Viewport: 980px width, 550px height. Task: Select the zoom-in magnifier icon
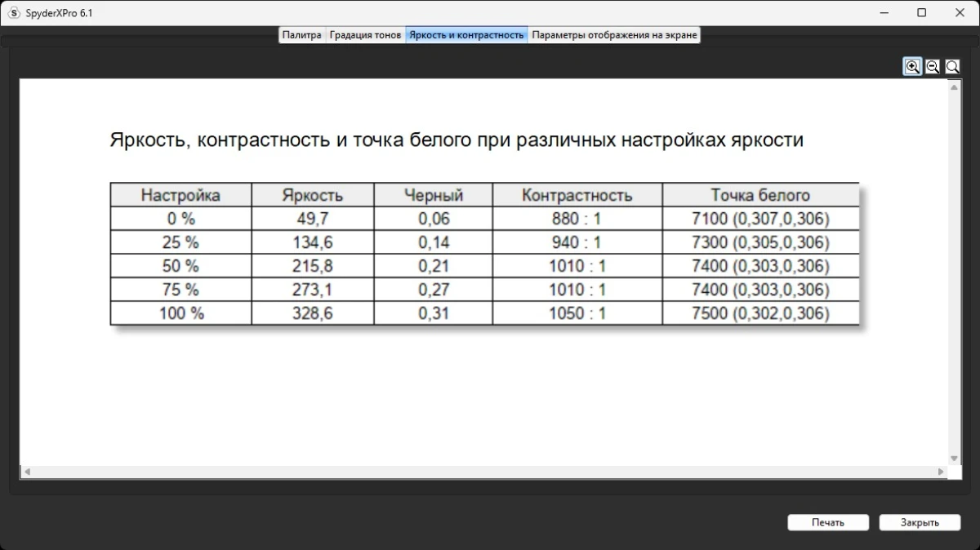click(x=912, y=66)
